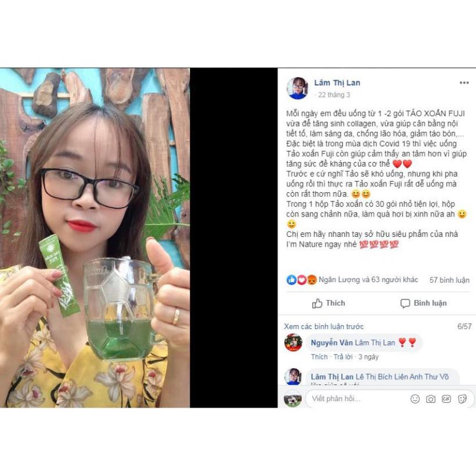The width and height of the screenshot is (476, 476).
Task: Click the blue like reaction icon
Action: coord(291,280)
